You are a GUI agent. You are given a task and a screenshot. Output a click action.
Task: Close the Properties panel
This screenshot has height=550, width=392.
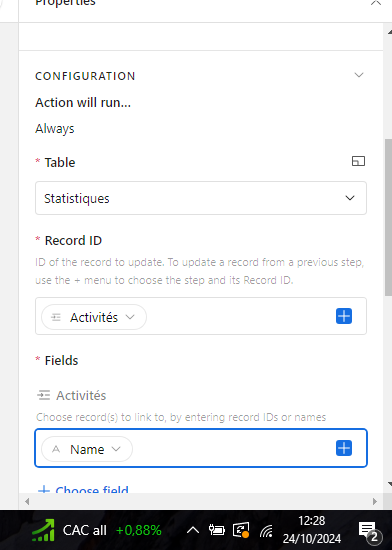pos(376,3)
